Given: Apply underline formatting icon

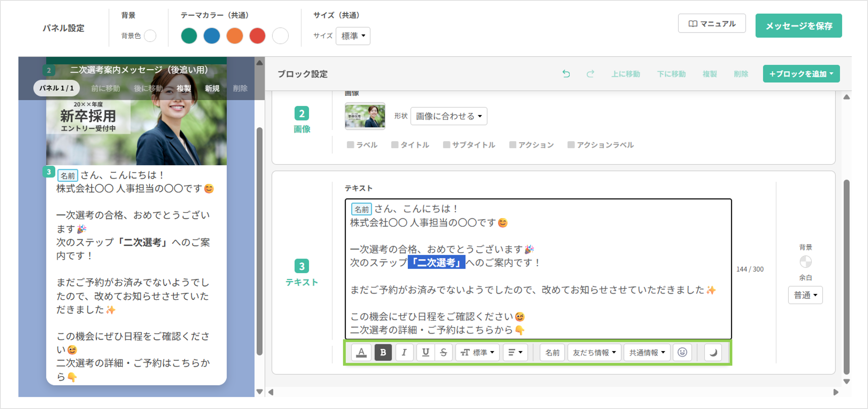Looking at the screenshot, I should tap(425, 352).
